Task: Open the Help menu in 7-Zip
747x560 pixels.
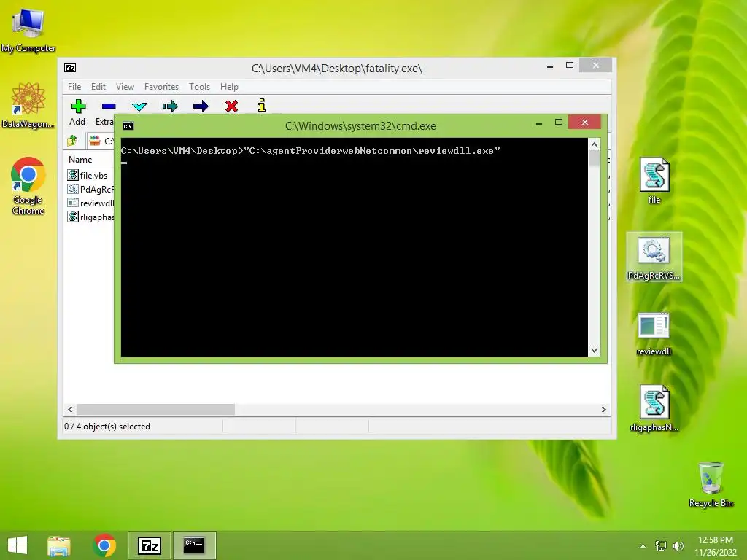Action: pos(229,87)
